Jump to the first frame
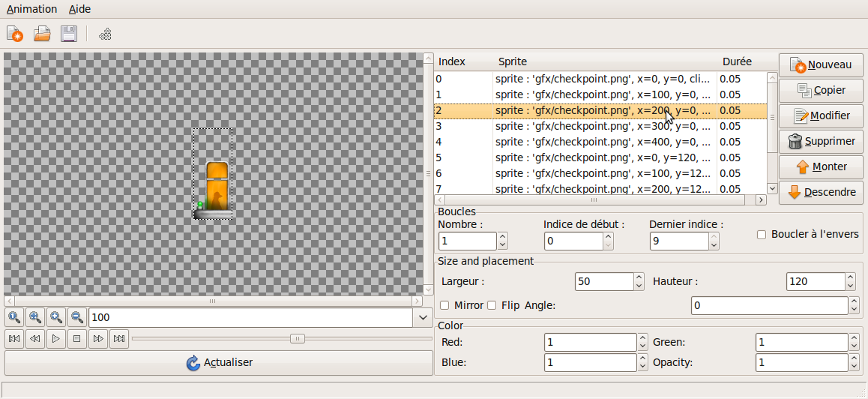 (14, 339)
